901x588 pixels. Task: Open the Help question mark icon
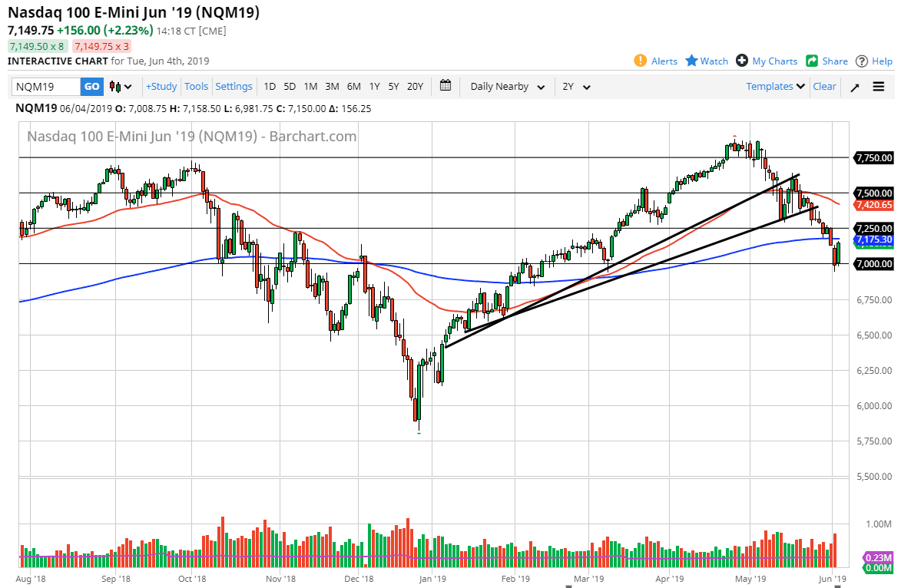click(x=862, y=61)
